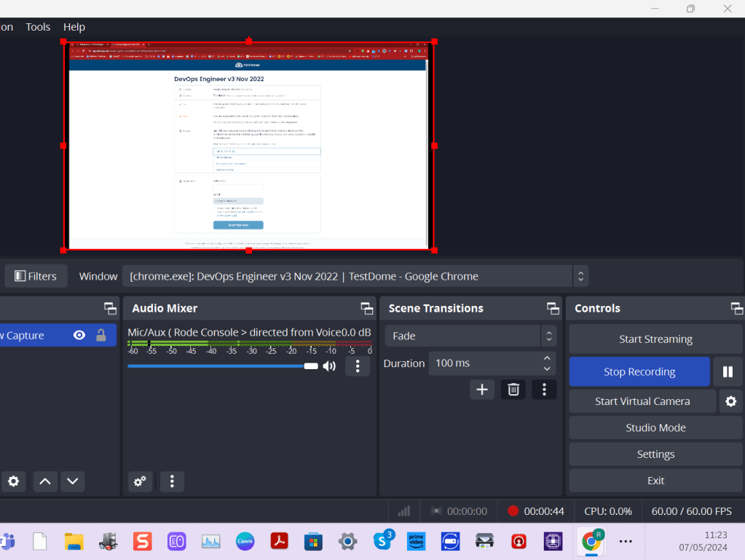This screenshot has width=745, height=560.
Task: Open Microsoft Store from the taskbar
Action: pyautogui.click(x=314, y=542)
